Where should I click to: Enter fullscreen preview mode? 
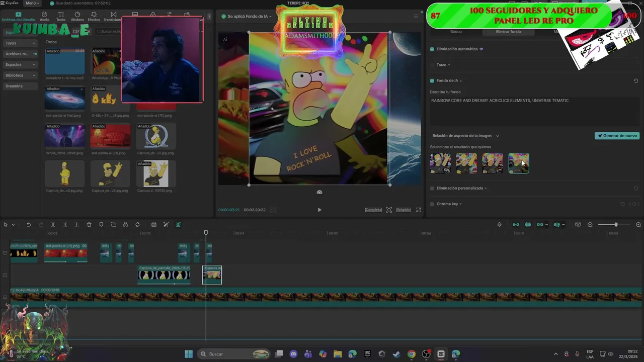(418, 210)
